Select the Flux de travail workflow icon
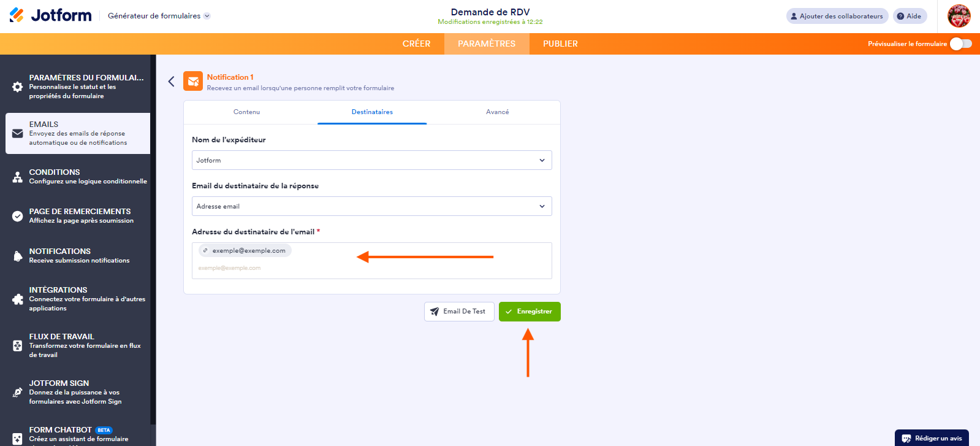 click(17, 345)
